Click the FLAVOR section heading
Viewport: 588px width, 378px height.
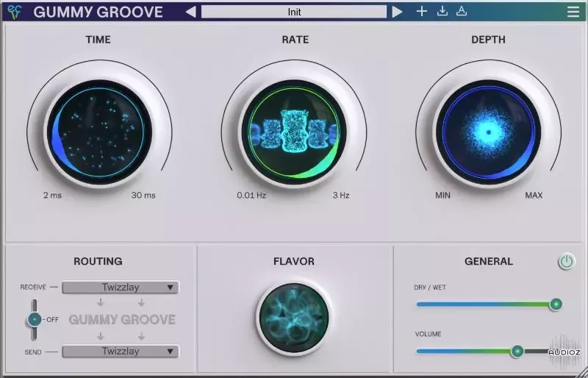click(294, 261)
